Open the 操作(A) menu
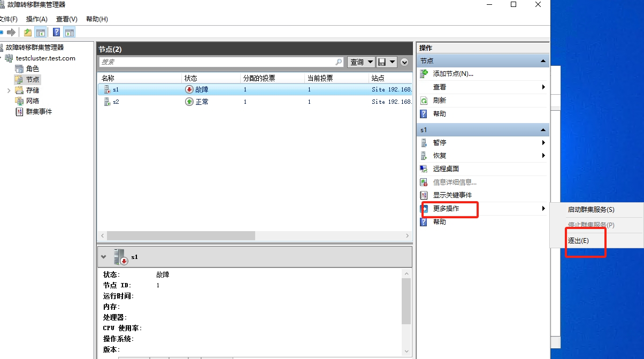Viewport: 644px width, 359px height. coord(37,19)
